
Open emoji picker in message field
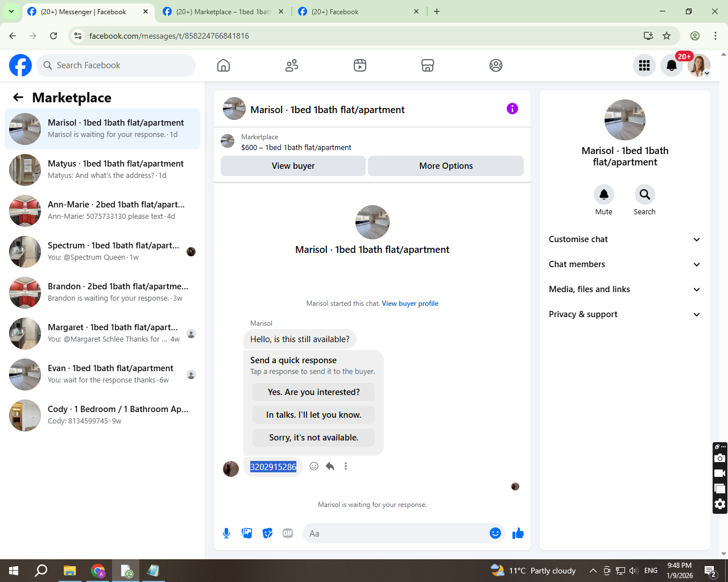coord(495,533)
